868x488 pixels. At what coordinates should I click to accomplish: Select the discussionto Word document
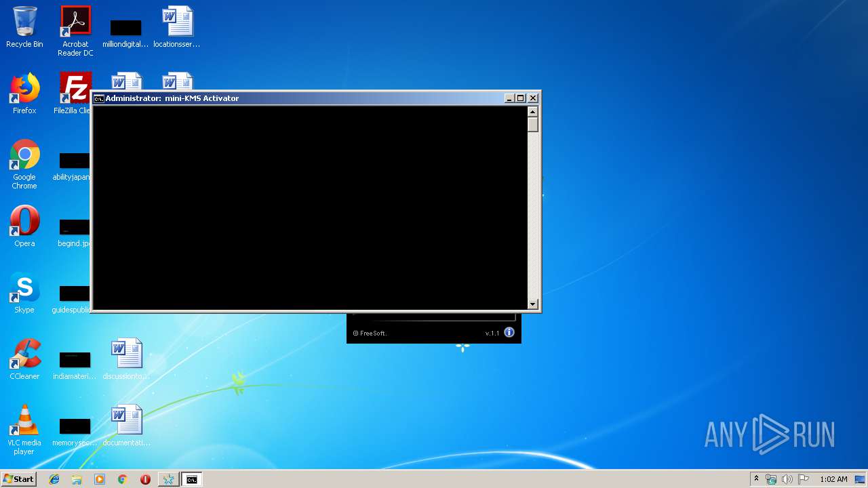(x=126, y=359)
